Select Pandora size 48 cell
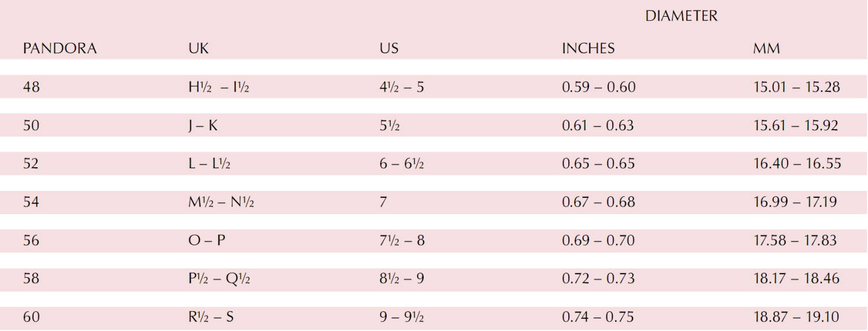Viewport: 868px width, 331px height. (31, 87)
